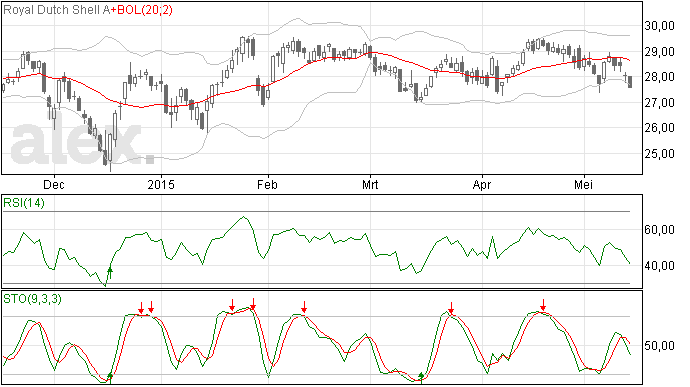
Task: Click the green buy arrow in RSI panel
Action: click(x=110, y=273)
